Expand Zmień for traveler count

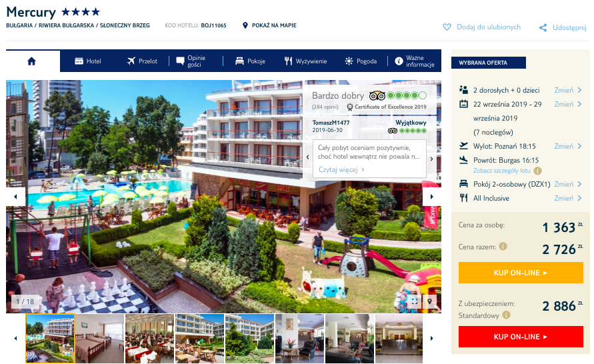567,90
